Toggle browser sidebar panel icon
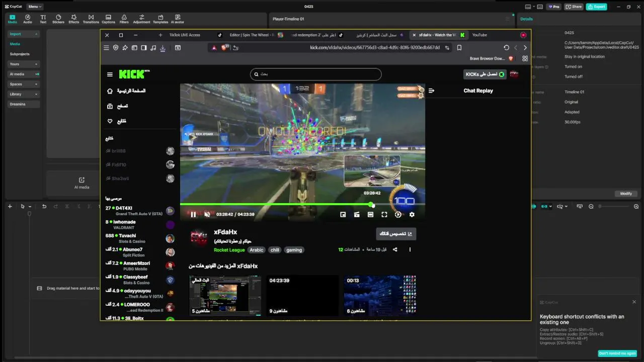644x362 pixels. [x=144, y=48]
